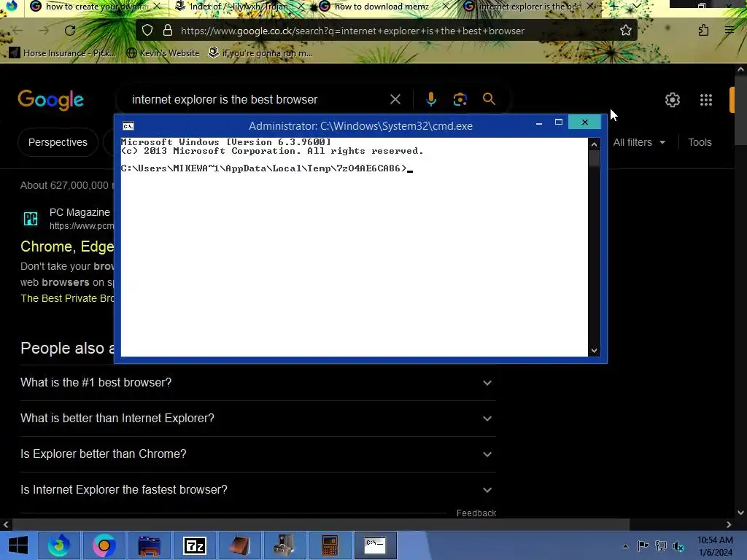Open 'The Best Private Bro' sublink
This screenshot has height=560, width=747.
[x=67, y=298]
